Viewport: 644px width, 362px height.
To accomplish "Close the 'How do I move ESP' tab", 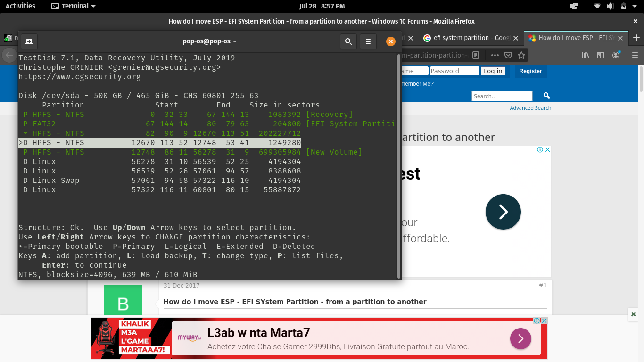I will pos(620,38).
